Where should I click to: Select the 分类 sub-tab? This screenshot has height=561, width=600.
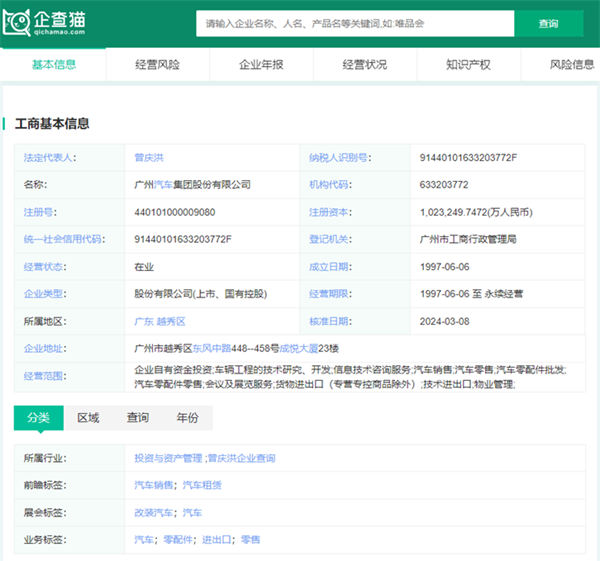(x=38, y=418)
